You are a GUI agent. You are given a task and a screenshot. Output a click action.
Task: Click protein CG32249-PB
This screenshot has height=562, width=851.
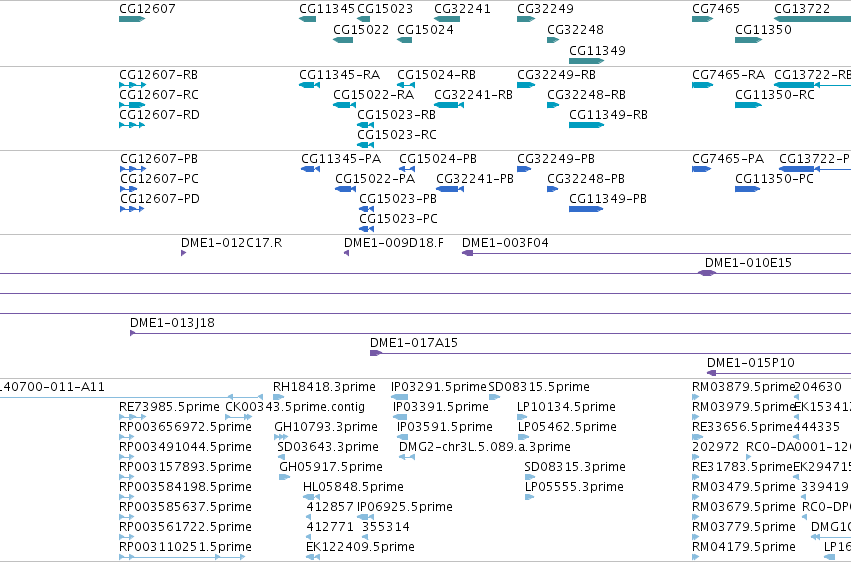pos(524,169)
